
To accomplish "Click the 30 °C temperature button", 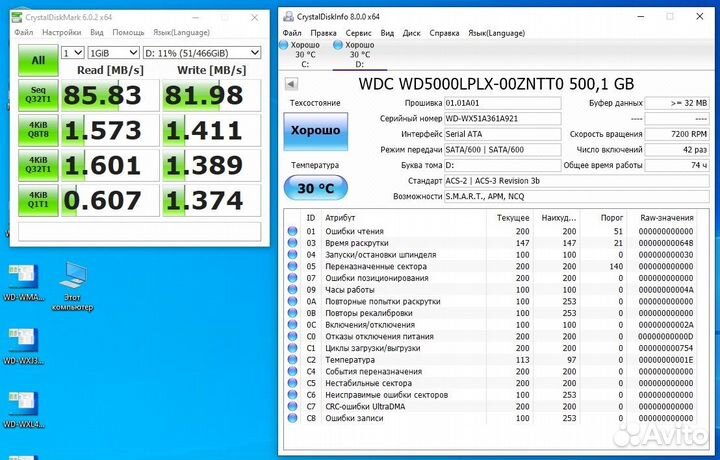I will pyautogui.click(x=316, y=188).
